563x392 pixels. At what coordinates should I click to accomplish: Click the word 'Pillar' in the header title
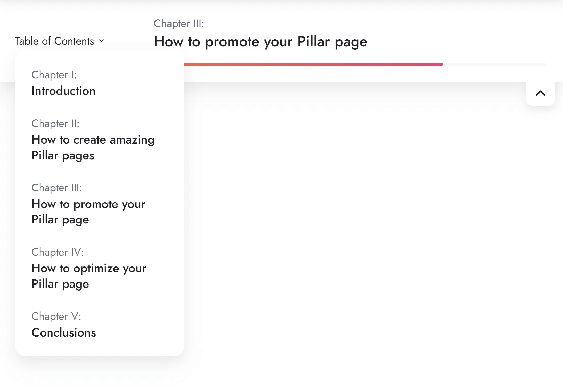[x=313, y=41]
